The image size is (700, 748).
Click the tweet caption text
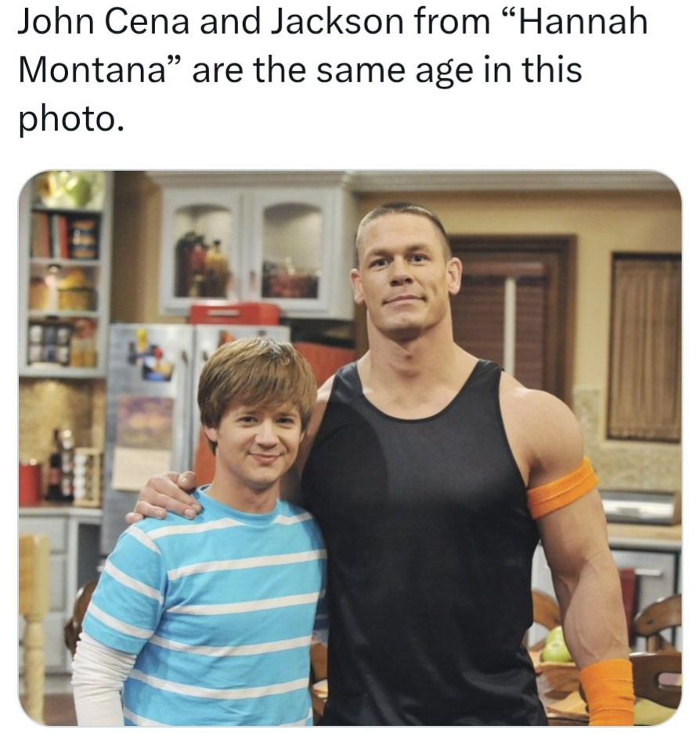(x=334, y=70)
